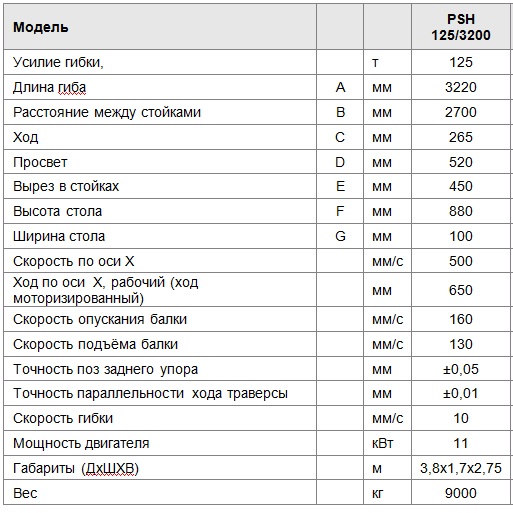Select value 130 for Скорость подъёма балки
The image size is (513, 513).
pos(461,344)
